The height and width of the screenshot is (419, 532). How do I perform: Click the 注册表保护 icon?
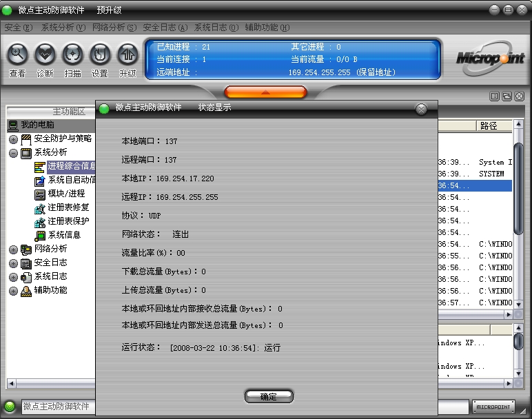pyautogui.click(x=40, y=222)
